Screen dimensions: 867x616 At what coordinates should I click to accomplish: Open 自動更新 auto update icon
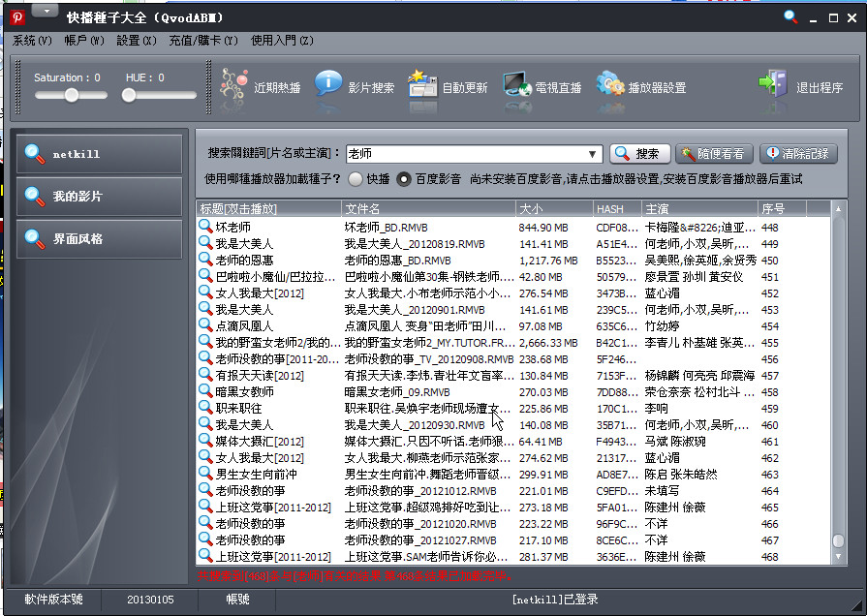click(x=422, y=84)
